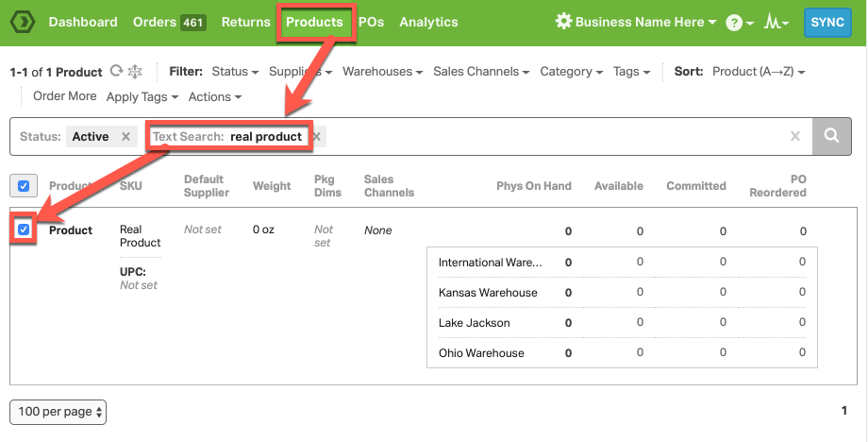868x442 pixels.
Task: Click the Weight column header
Action: pos(272,186)
